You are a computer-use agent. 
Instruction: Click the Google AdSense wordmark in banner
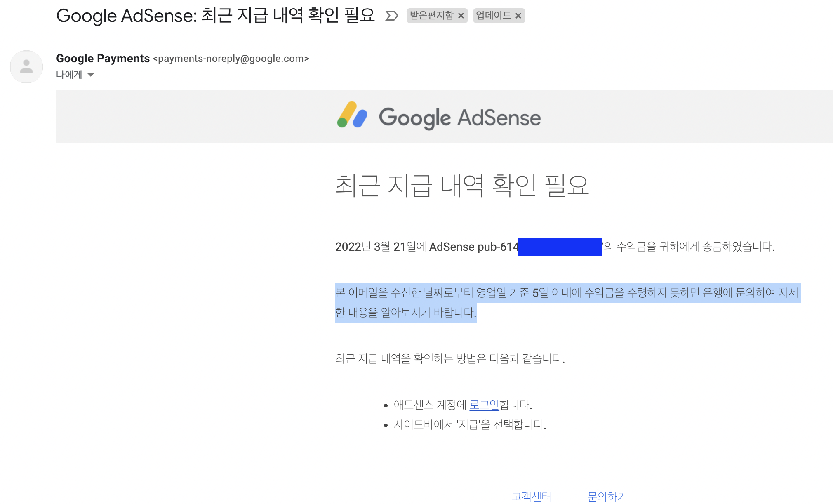[x=459, y=118]
